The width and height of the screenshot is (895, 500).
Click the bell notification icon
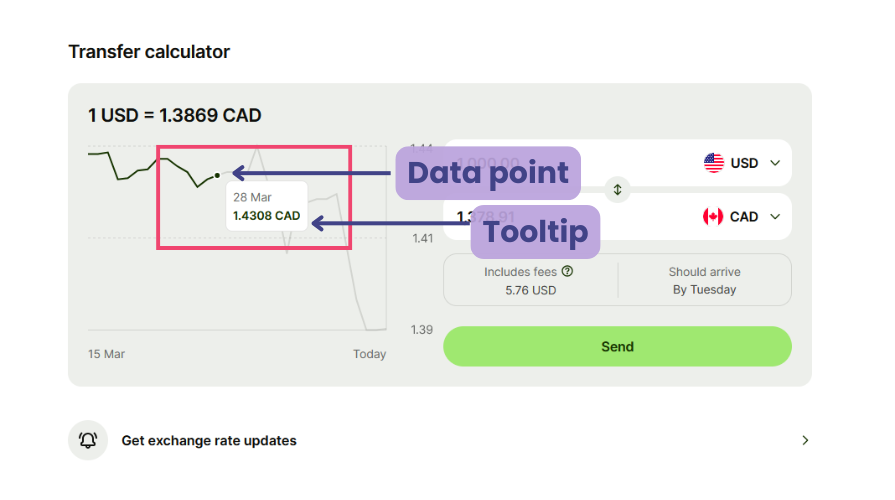88,440
